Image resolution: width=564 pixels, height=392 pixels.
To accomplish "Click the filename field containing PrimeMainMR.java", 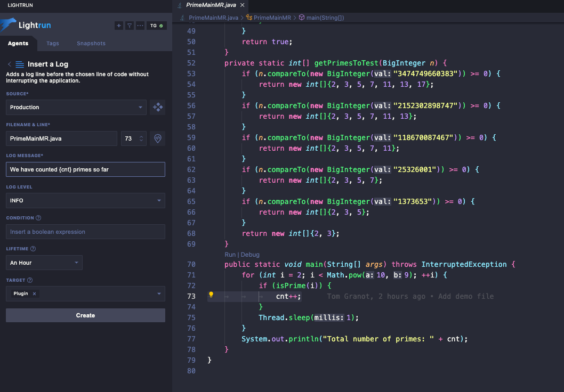I will click(61, 138).
